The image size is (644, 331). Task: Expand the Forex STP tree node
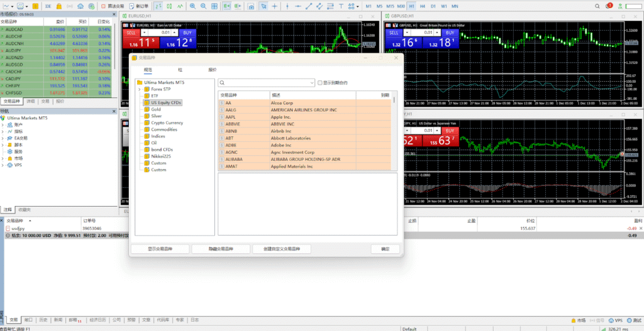click(140, 89)
